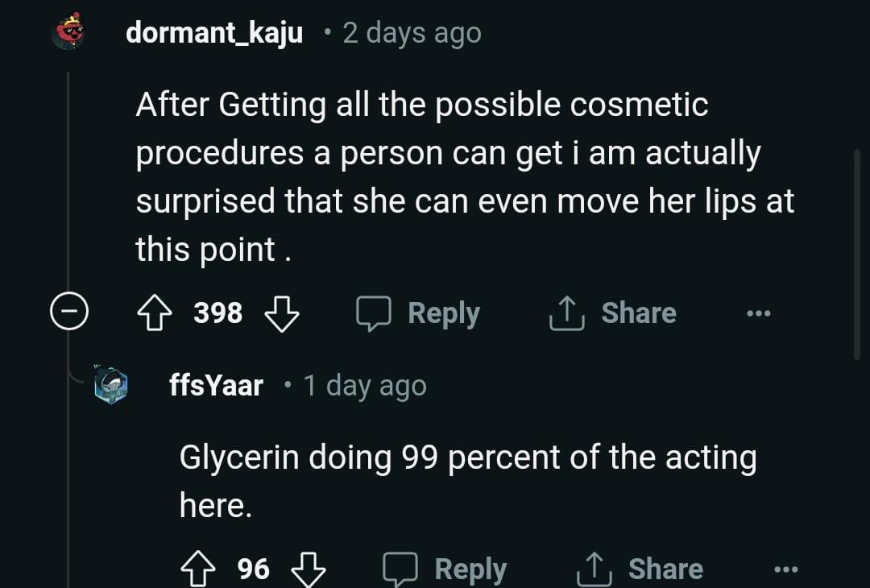Open dormant_kaju's avatar profile picture
Viewport: 870px width, 588px height.
pos(69,32)
